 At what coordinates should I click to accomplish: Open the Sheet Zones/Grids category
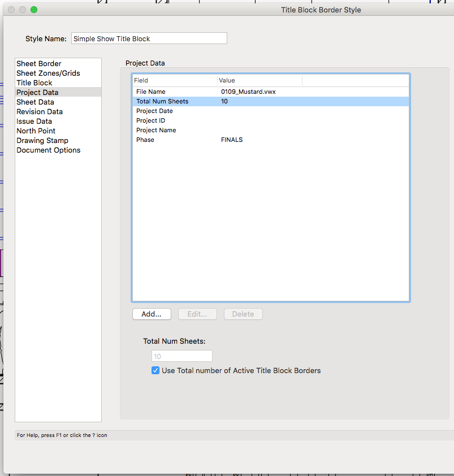(x=48, y=73)
